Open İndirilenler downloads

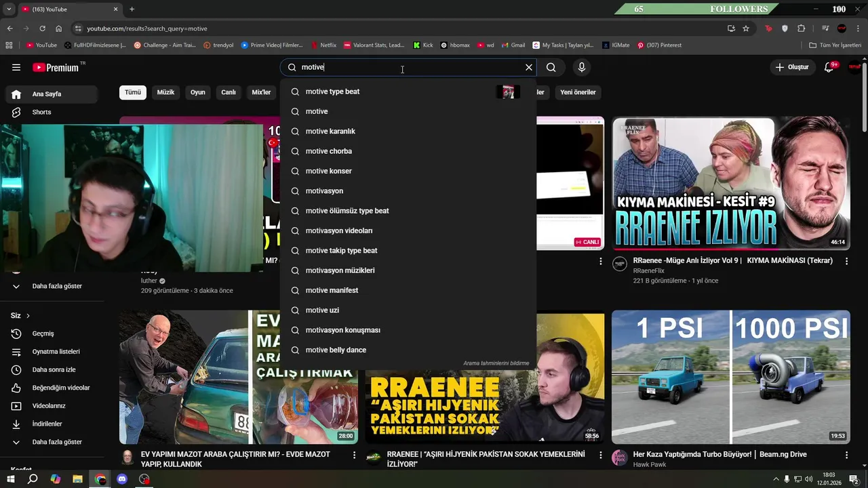point(53,424)
